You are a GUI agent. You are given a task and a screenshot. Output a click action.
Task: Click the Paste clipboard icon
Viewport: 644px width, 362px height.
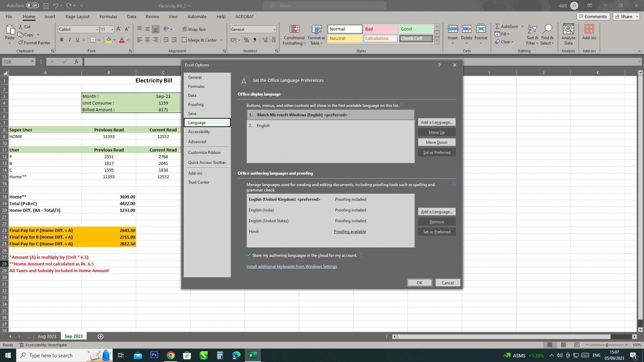coord(10,30)
